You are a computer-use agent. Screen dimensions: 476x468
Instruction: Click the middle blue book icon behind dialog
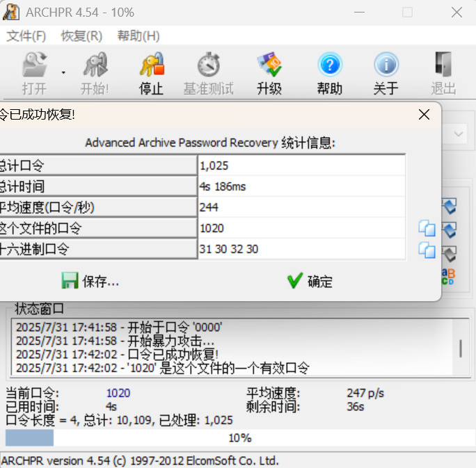tap(450, 229)
